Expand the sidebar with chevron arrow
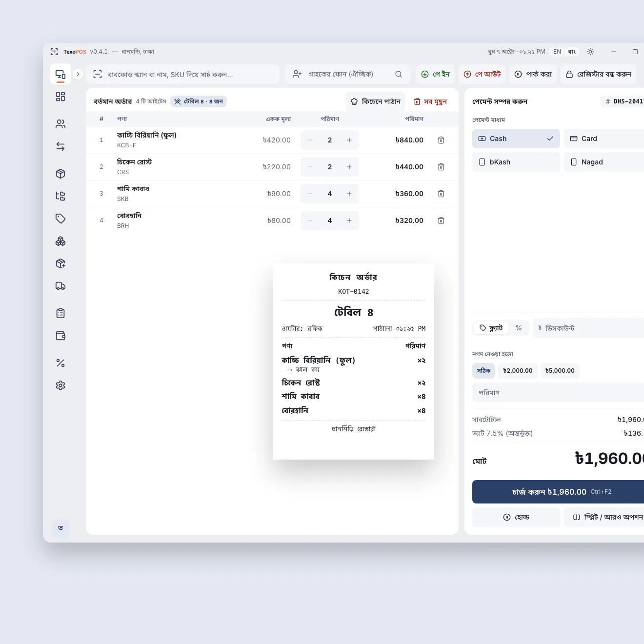Image resolution: width=644 pixels, height=644 pixels. (78, 74)
